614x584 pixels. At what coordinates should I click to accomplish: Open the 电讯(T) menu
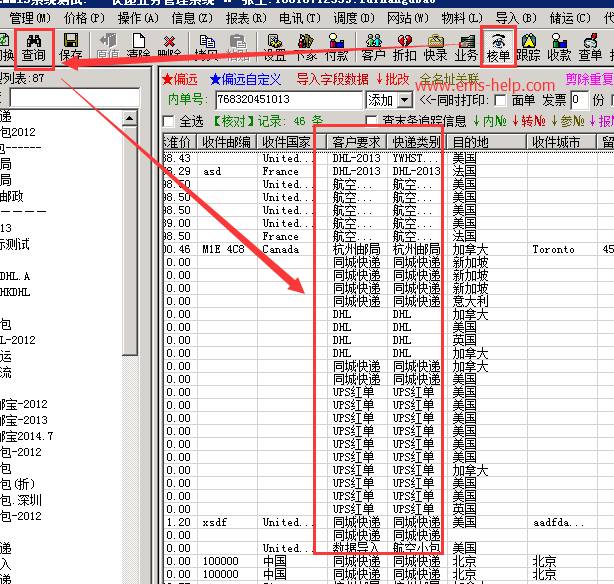[x=300, y=18]
